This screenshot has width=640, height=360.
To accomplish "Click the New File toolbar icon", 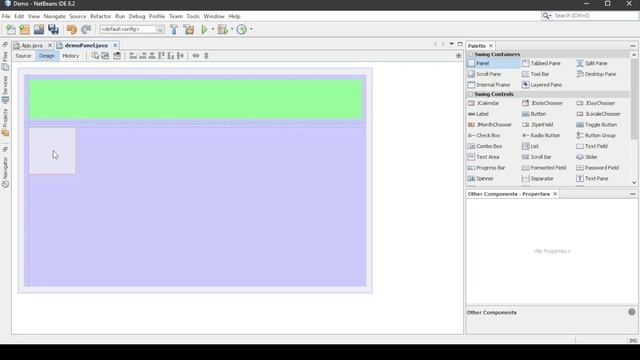I will pyautogui.click(x=11, y=29).
